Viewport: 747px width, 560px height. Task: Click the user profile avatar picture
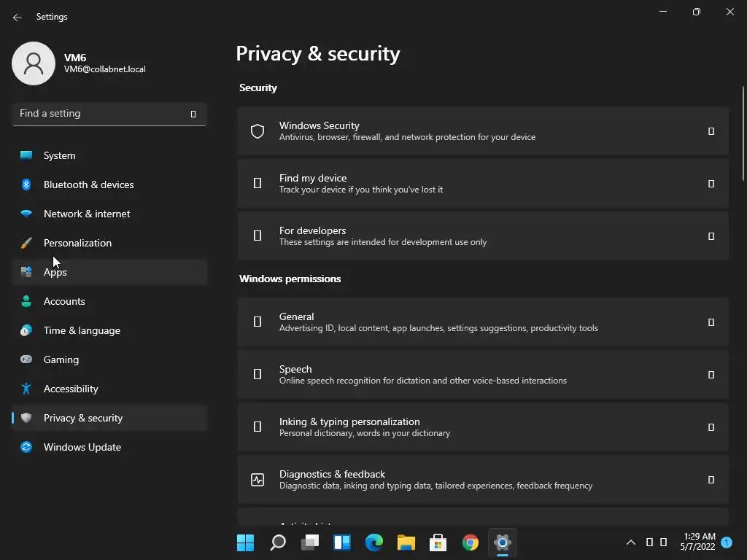[34, 63]
